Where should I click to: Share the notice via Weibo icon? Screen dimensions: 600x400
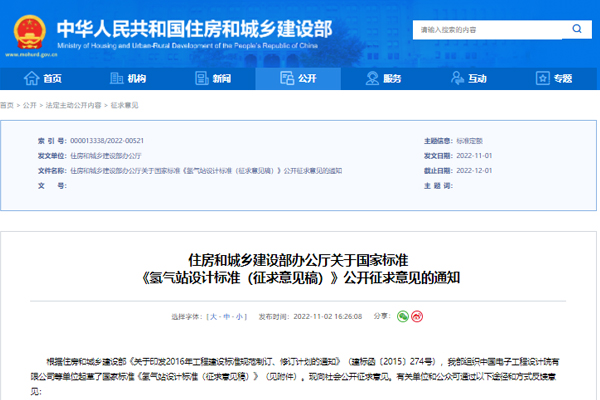[419, 315]
